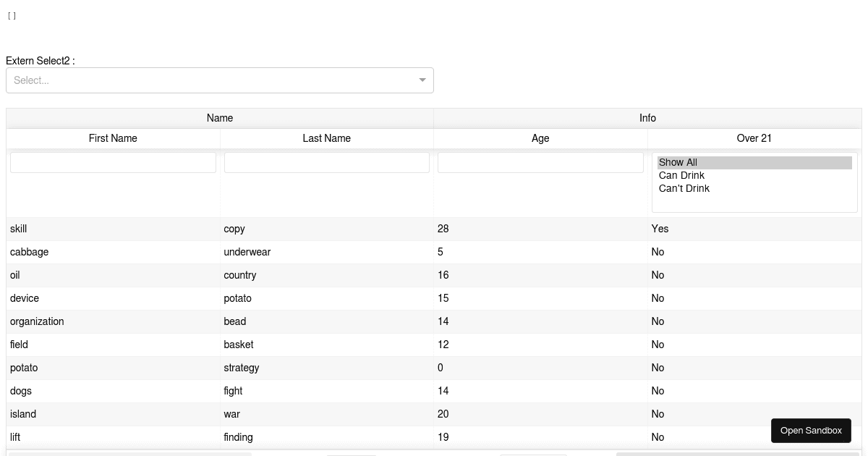Select the row with first name "skill"

pos(18,229)
